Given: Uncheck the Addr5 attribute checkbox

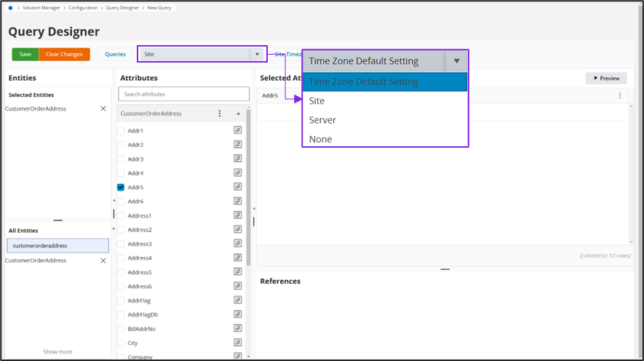Looking at the screenshot, I should 121,187.
